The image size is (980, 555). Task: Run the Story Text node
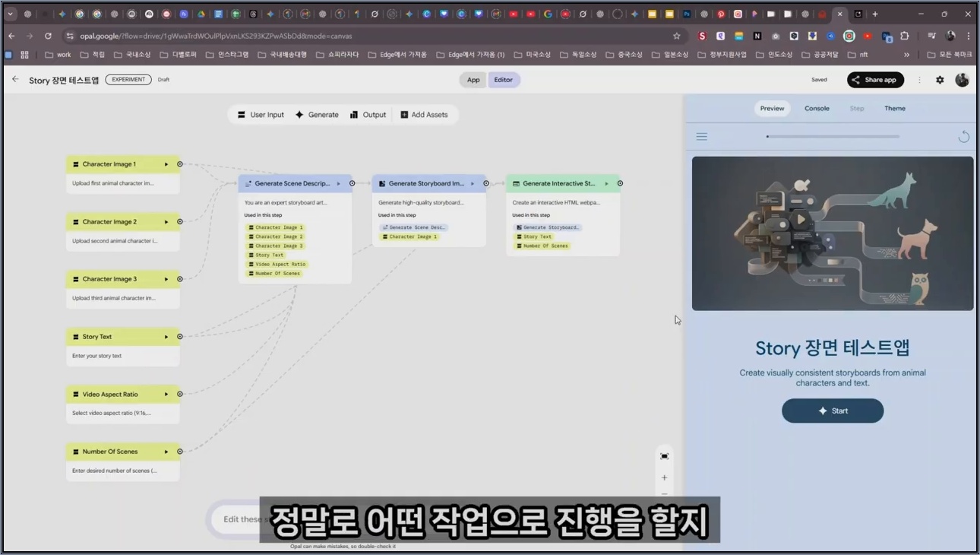(166, 337)
